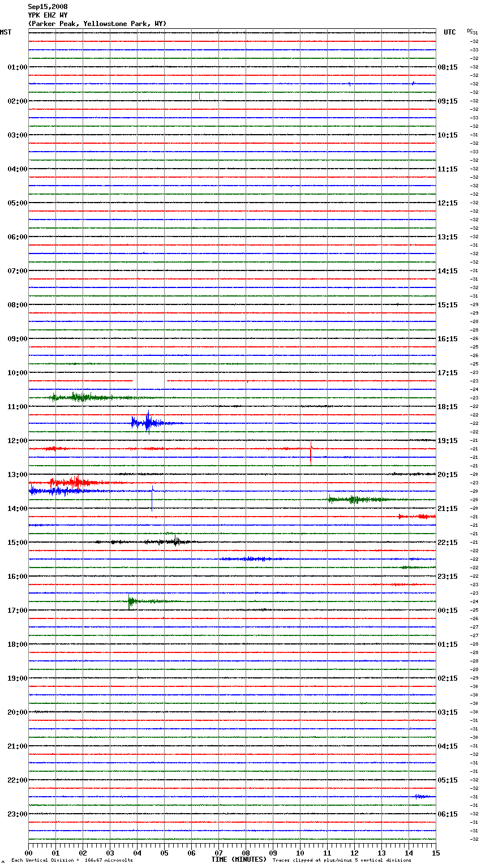The width and height of the screenshot is (481, 868).
Task: Click the 20:15 UTC time label
Action: [448, 475]
